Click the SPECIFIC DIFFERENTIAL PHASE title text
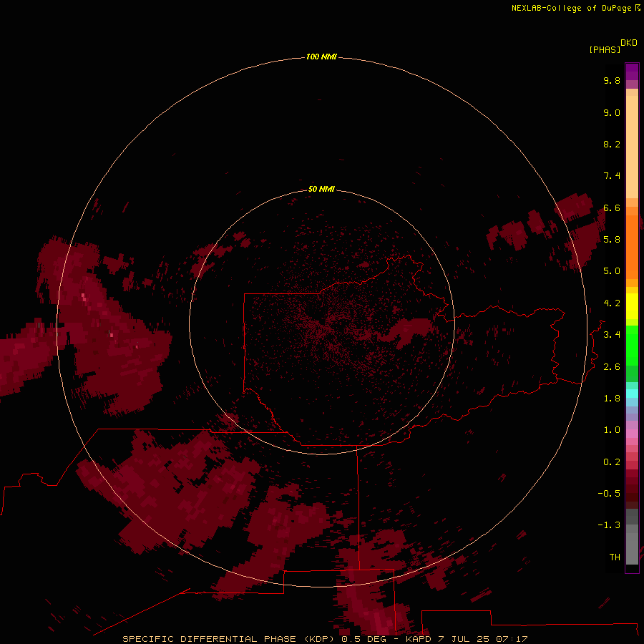The width and height of the screenshot is (644, 644). (209, 639)
